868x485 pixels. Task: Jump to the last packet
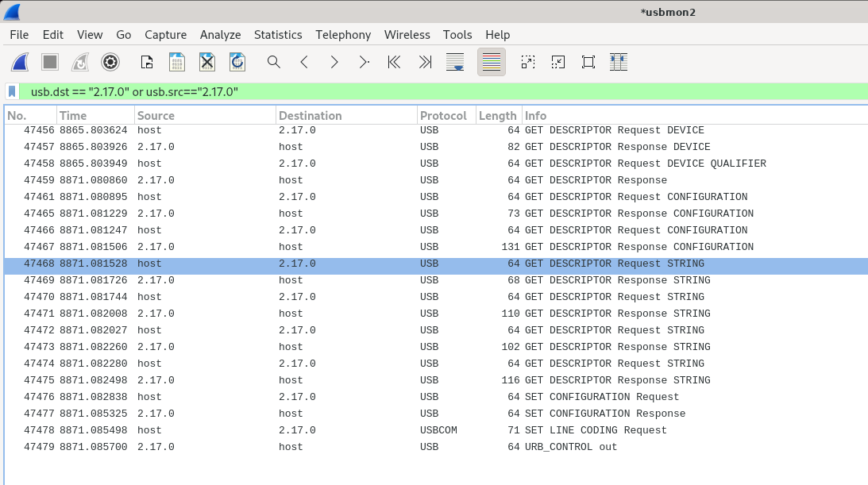425,62
